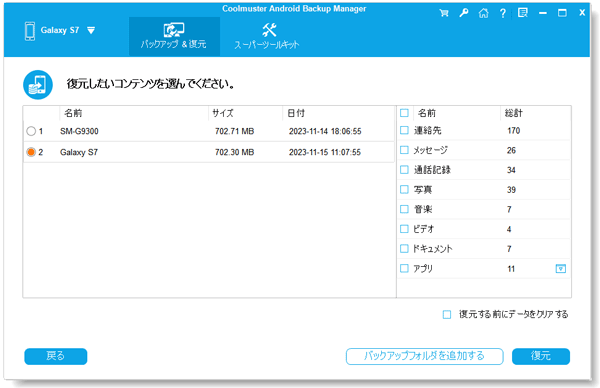The image size is (600, 388).
Task: Check the ビデオ checkbox
Action: point(404,229)
